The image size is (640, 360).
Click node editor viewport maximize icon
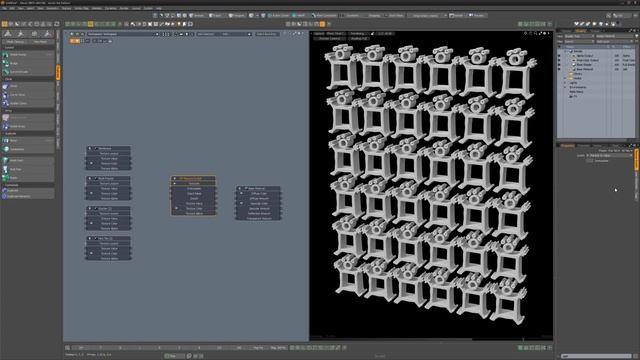294,34
